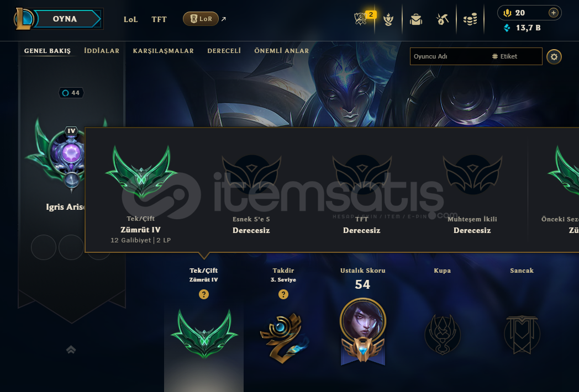The width and height of the screenshot is (579, 392).
Task: Switch to the TFT tab
Action: [159, 19]
